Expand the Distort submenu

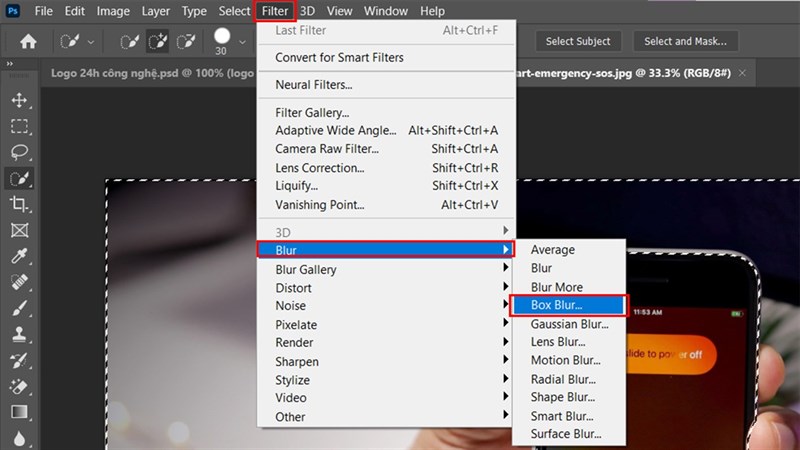tap(387, 288)
